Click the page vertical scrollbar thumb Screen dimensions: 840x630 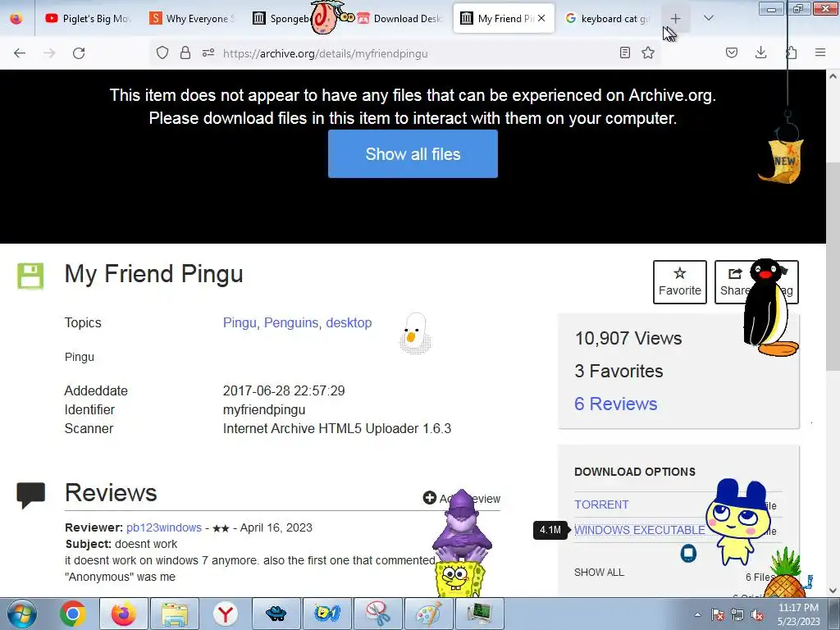click(x=833, y=265)
